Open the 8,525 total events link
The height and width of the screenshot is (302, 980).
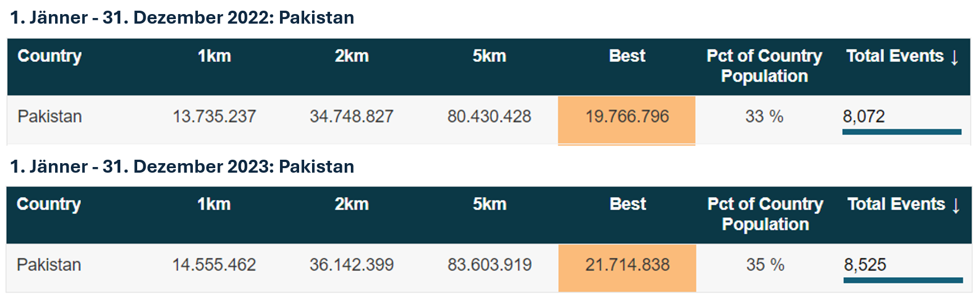tap(865, 264)
